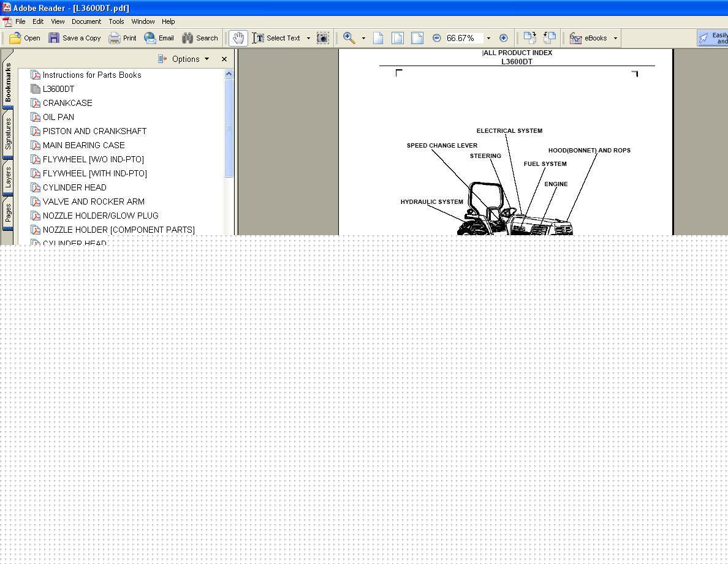Go to PISTON AND CRANKSHAFT bookmark
The height and width of the screenshot is (564, 728).
(94, 131)
